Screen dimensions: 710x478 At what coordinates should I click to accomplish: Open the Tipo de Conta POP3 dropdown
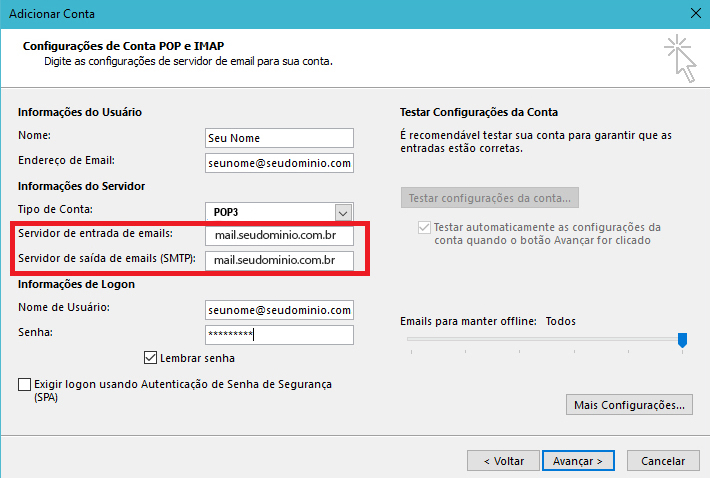(344, 212)
